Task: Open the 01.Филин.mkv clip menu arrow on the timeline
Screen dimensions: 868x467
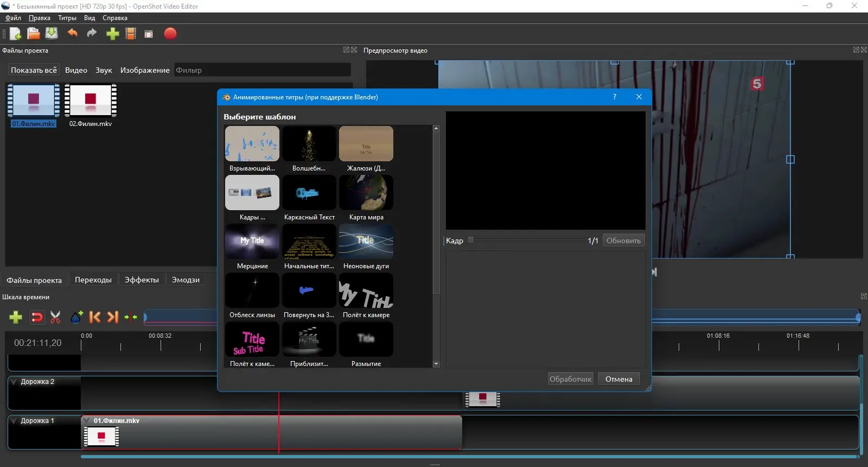Action: [87, 421]
